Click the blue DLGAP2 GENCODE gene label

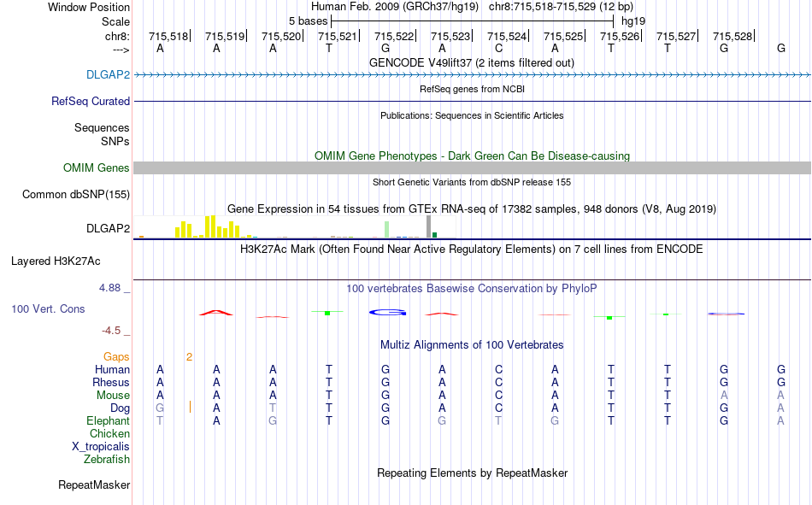[x=109, y=74]
